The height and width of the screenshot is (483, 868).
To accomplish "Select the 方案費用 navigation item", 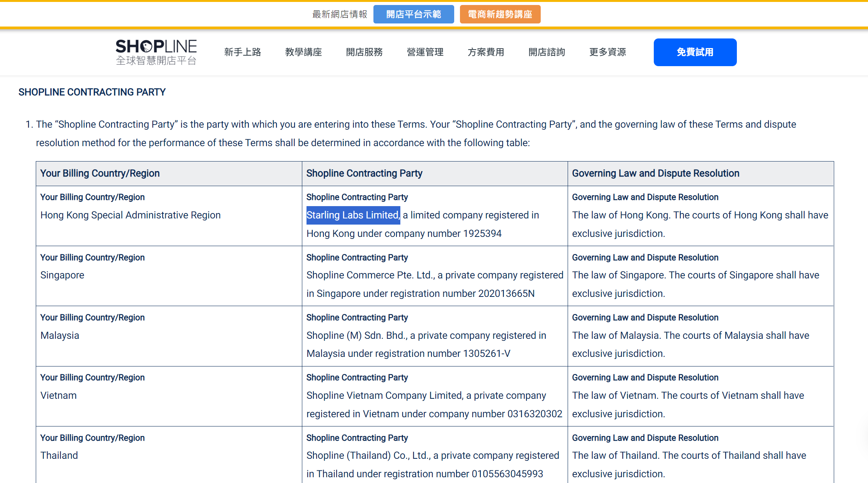I will pos(486,52).
